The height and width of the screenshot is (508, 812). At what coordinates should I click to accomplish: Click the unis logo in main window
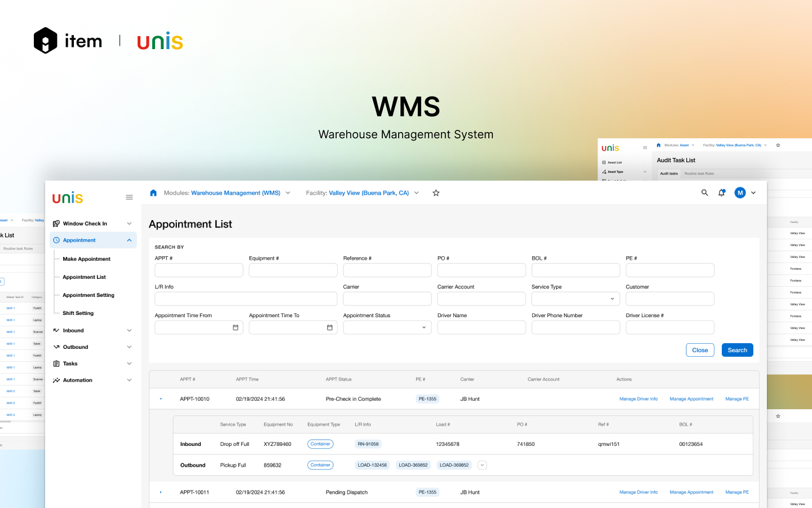coord(68,198)
